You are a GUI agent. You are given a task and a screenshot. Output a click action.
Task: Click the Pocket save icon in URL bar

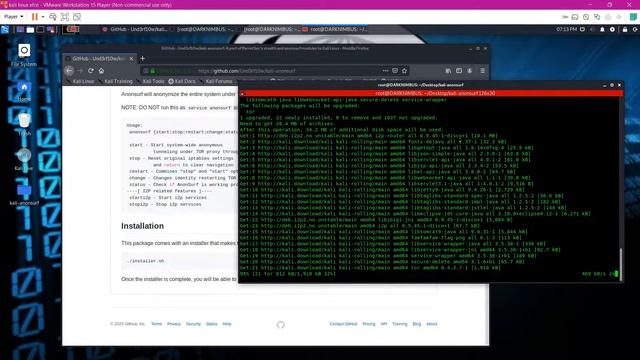(x=395, y=71)
